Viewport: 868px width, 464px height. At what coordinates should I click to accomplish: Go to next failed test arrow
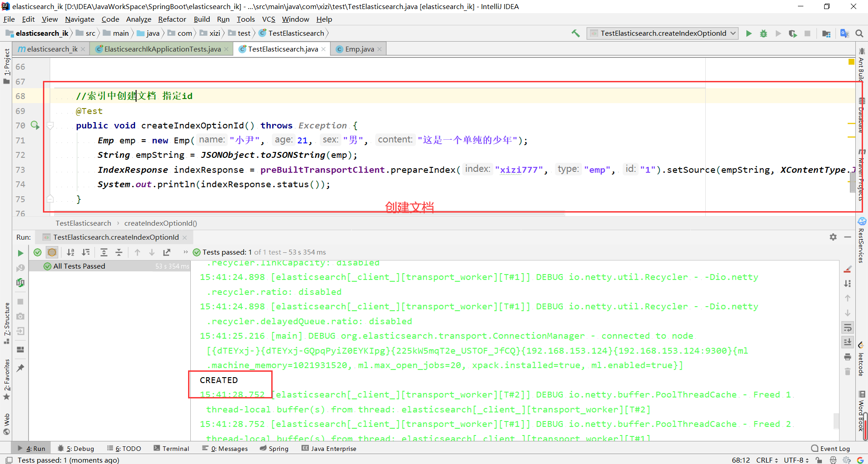152,252
